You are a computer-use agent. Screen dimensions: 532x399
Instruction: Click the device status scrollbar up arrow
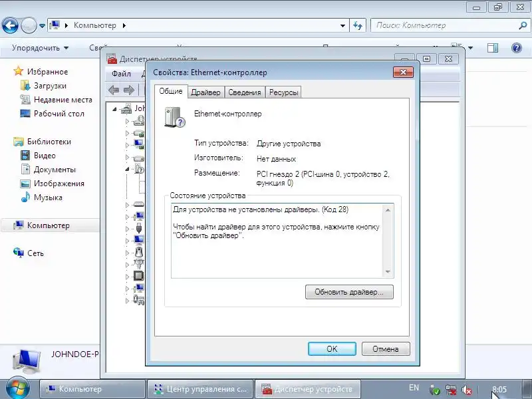388,210
